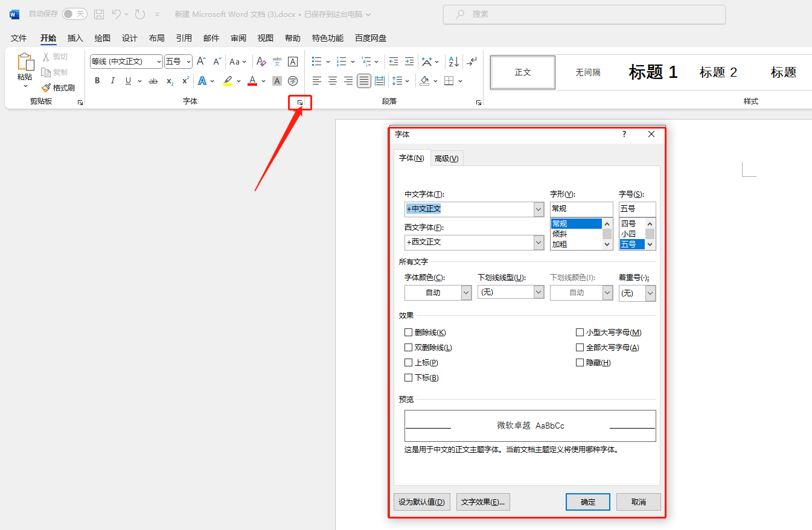812x530 pixels.
Task: Expand the 下划线线型 dropdown
Action: (539, 292)
